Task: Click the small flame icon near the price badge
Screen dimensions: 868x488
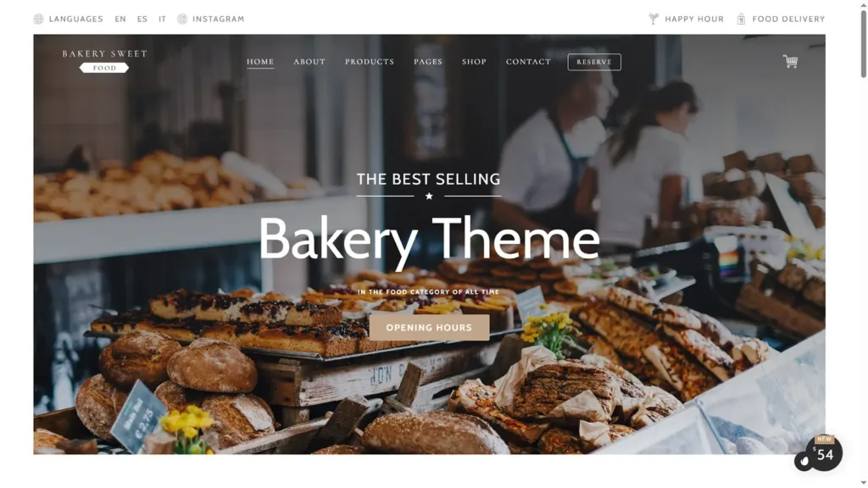Action: coord(804,461)
